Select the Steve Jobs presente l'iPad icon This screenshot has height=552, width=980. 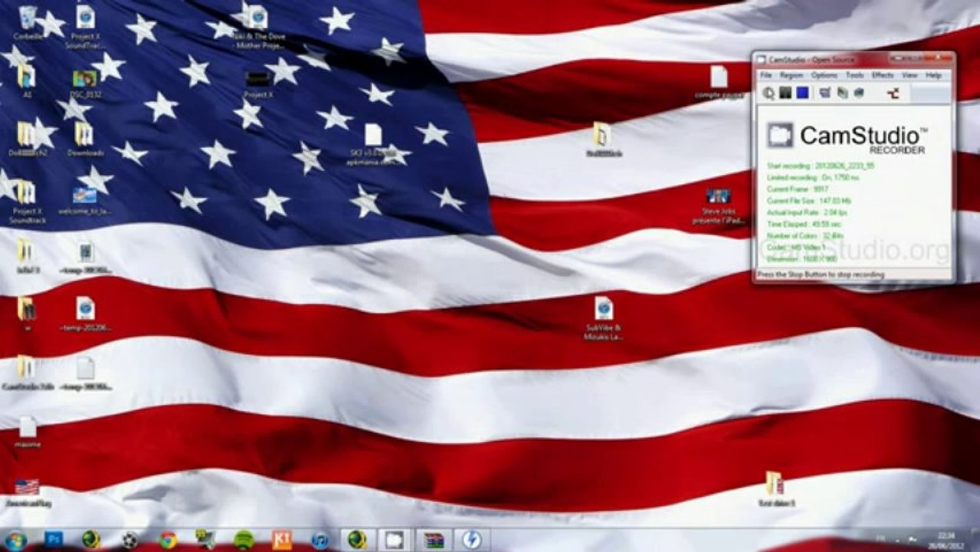coord(719,205)
